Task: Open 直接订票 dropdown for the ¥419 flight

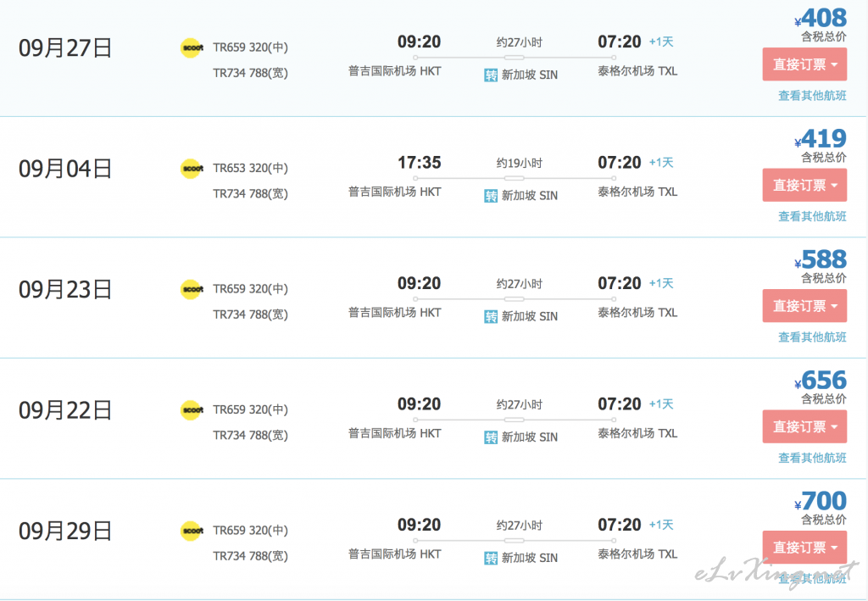Action: pos(804,185)
